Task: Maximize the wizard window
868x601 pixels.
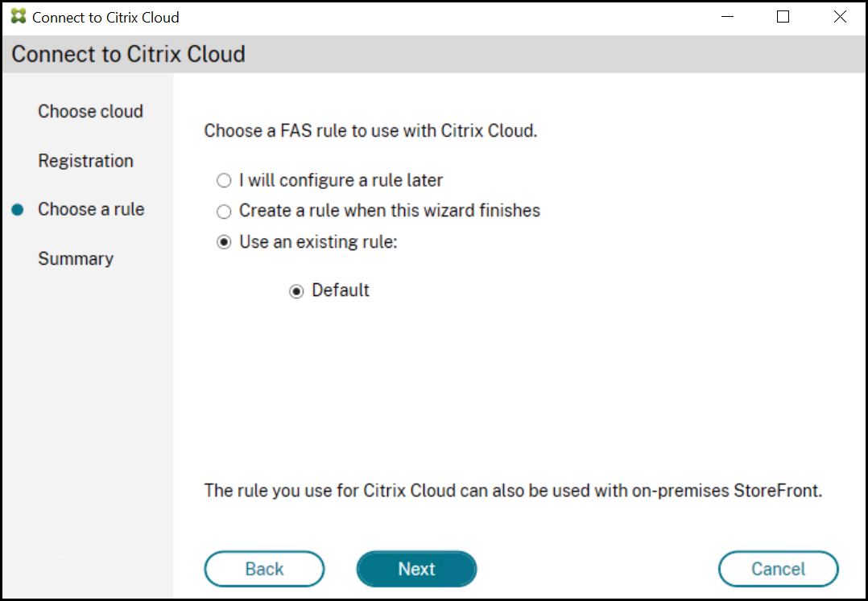Action: (783, 17)
